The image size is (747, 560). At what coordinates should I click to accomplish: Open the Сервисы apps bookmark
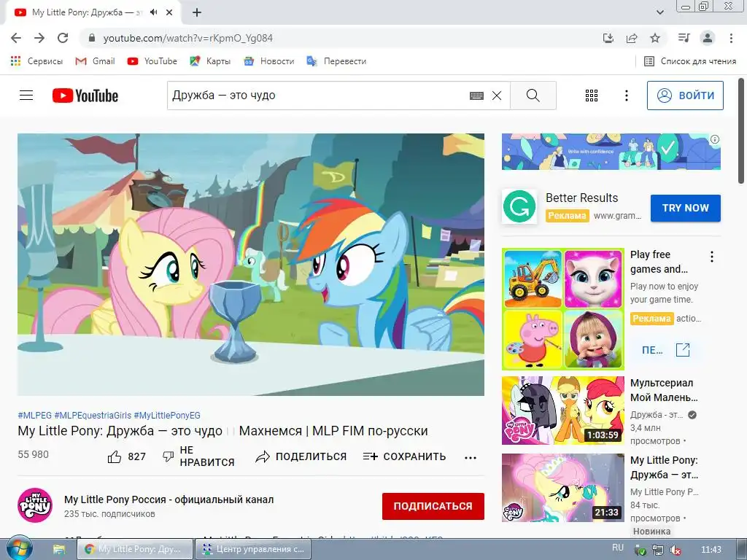coord(36,61)
